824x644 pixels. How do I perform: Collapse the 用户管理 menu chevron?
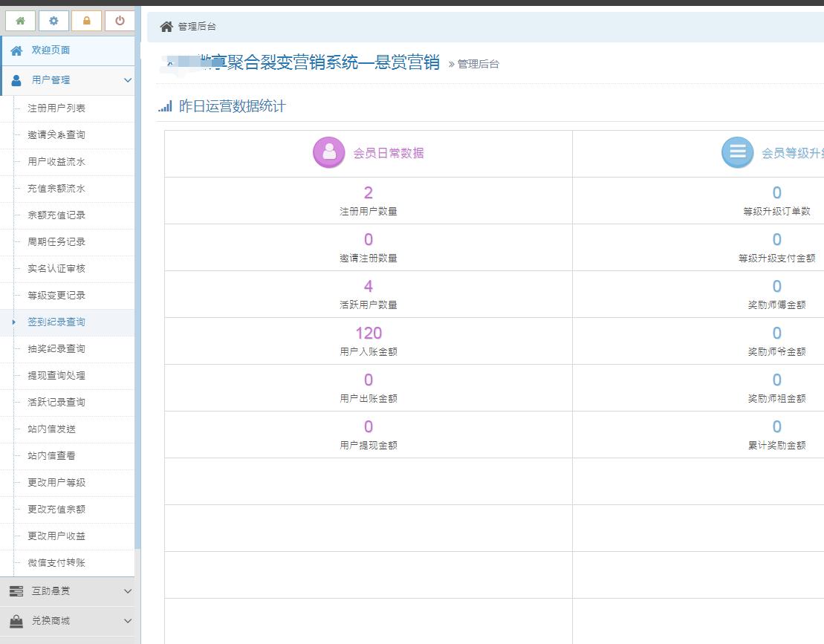pyautogui.click(x=126, y=79)
